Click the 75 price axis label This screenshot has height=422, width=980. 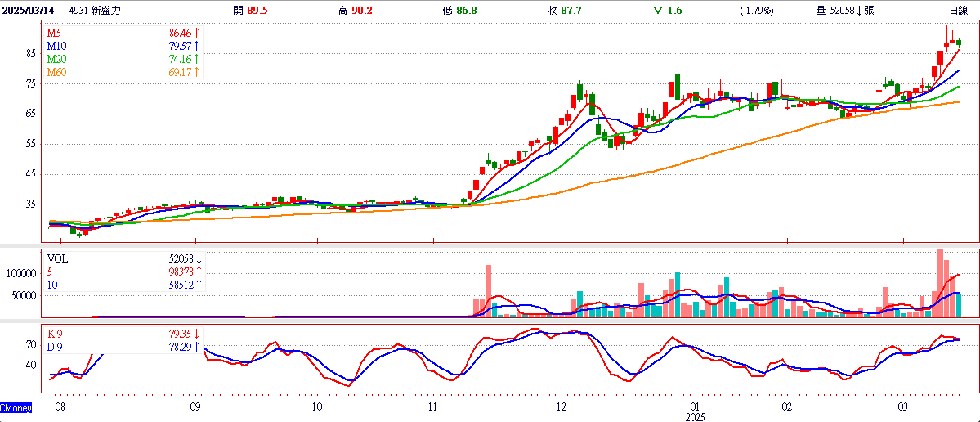30,83
